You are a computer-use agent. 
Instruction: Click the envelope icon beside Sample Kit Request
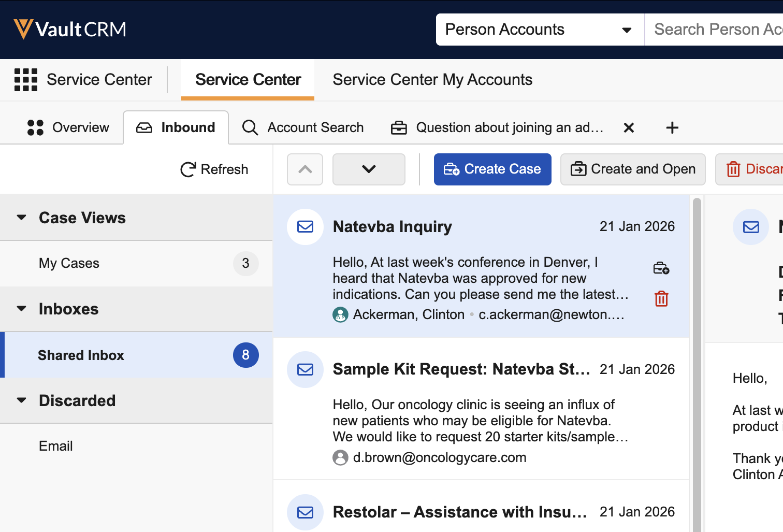pos(306,369)
